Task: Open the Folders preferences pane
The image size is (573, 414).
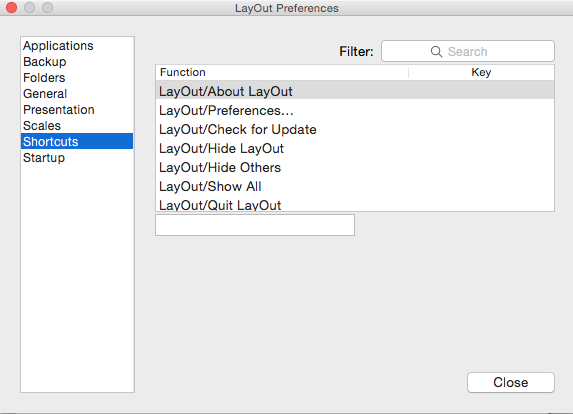Action: pos(77,78)
